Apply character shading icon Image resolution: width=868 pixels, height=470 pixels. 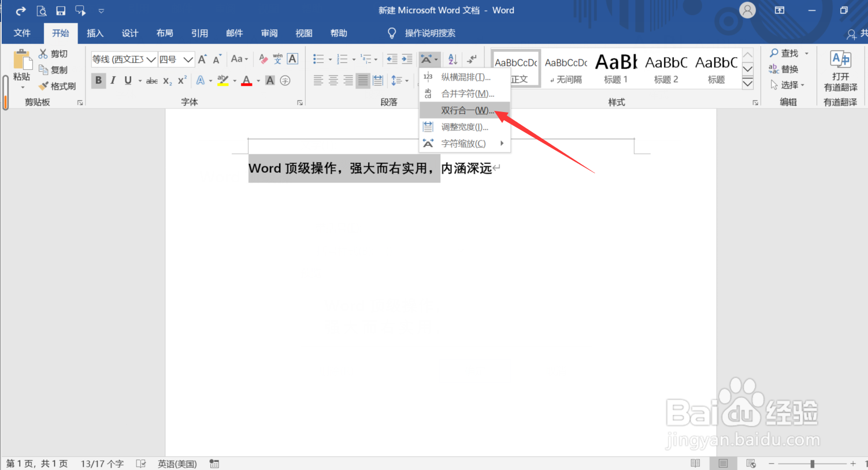tap(270, 81)
